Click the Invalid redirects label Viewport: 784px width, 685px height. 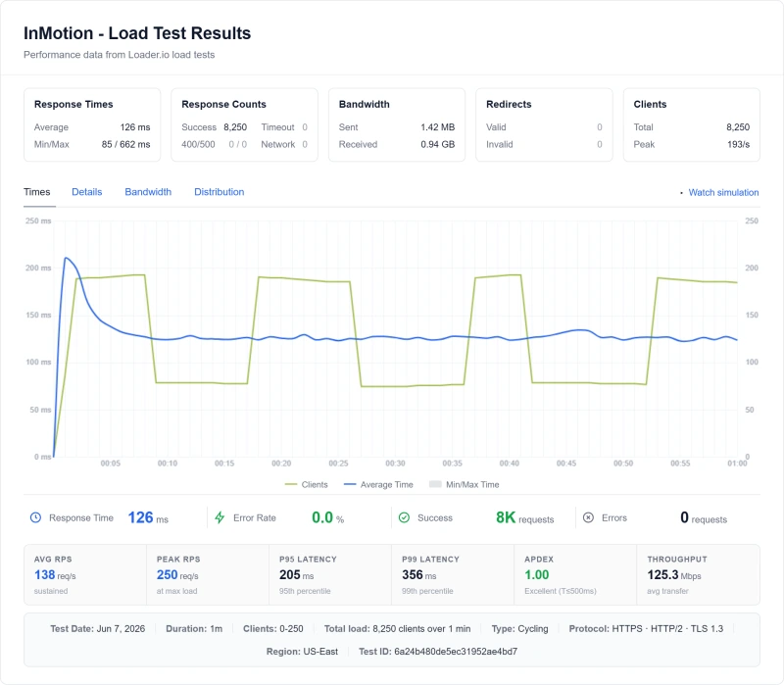500,144
